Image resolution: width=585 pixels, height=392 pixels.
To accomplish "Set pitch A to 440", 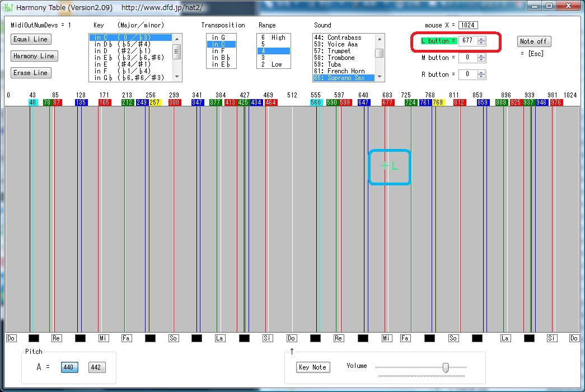I will (69, 367).
